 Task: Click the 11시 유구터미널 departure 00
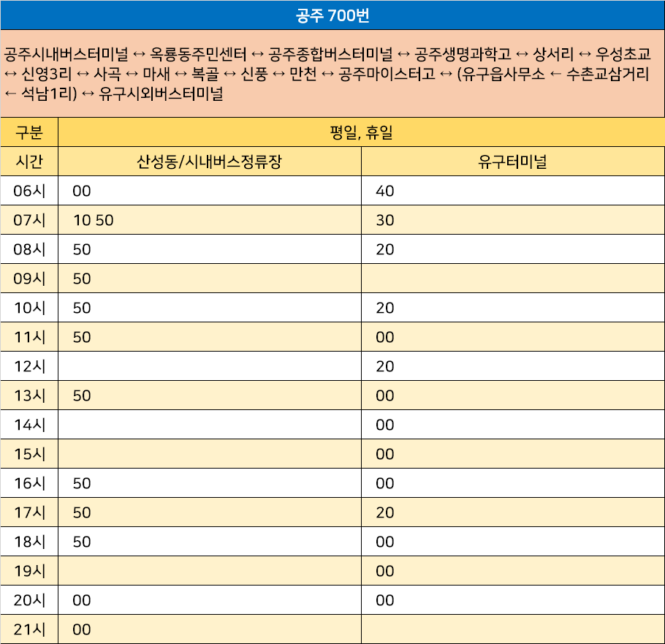point(384,338)
